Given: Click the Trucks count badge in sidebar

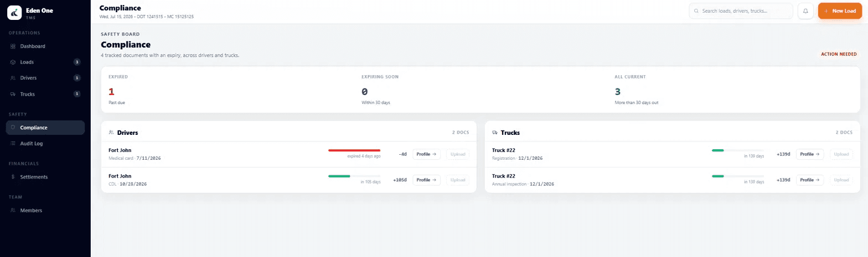Looking at the screenshot, I should tap(77, 94).
